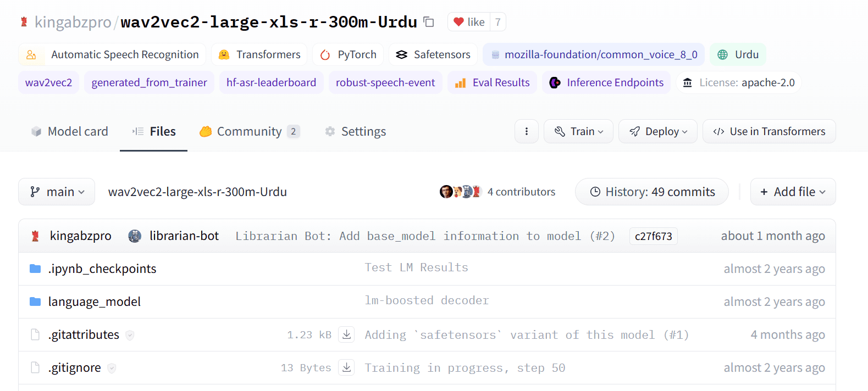Open the .ipynb_checkpoints folder
The width and height of the screenshot is (868, 391).
point(102,269)
